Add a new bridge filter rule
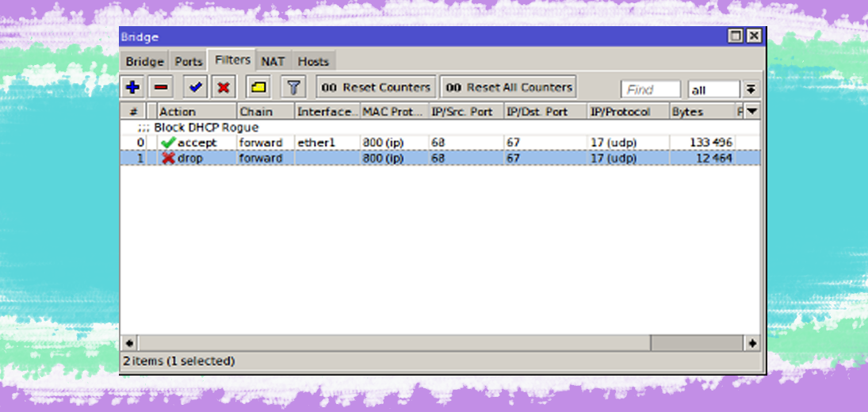 (x=133, y=87)
